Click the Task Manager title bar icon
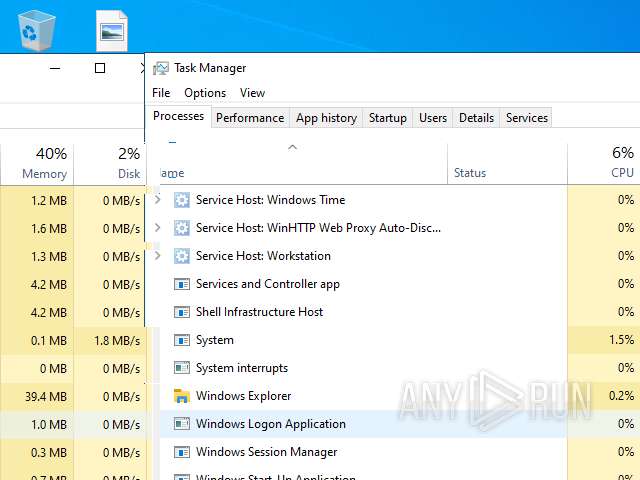This screenshot has width=640, height=480. [161, 68]
